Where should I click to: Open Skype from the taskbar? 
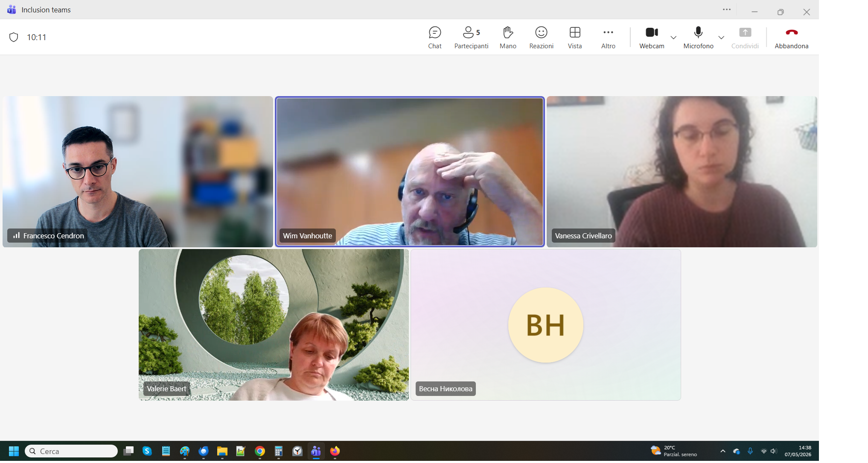[147, 451]
